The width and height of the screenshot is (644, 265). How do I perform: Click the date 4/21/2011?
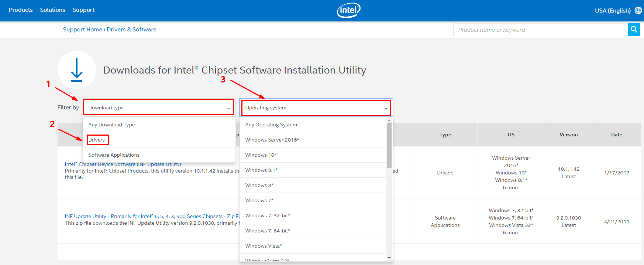[617, 221]
